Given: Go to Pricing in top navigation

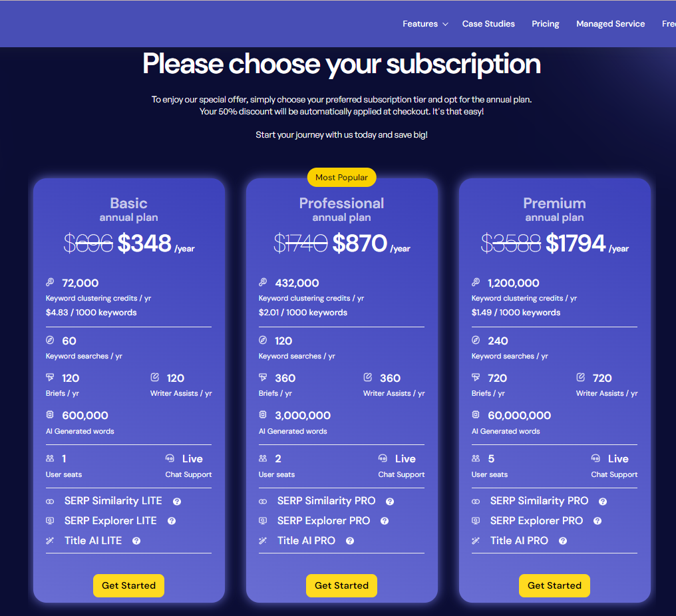Looking at the screenshot, I should tap(545, 24).
